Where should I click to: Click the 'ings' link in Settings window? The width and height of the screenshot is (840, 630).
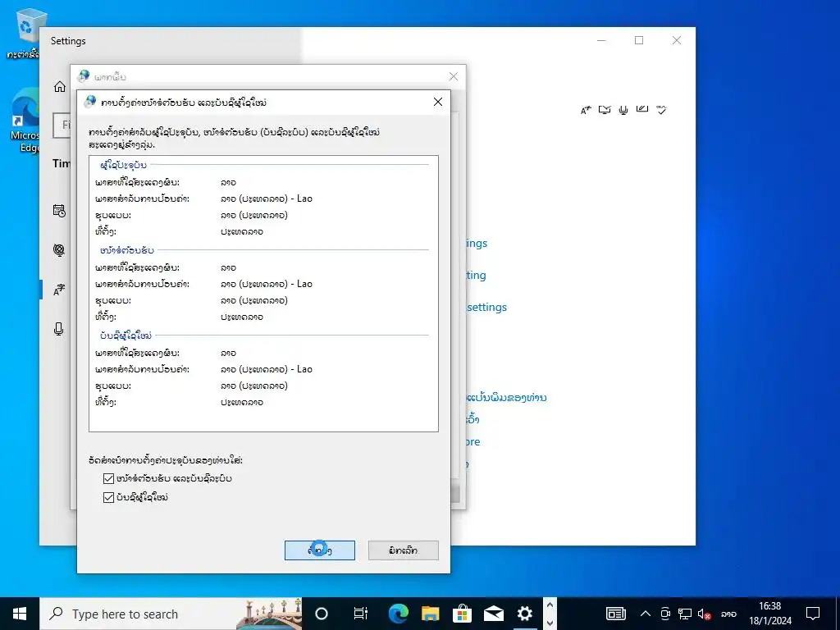[477, 243]
